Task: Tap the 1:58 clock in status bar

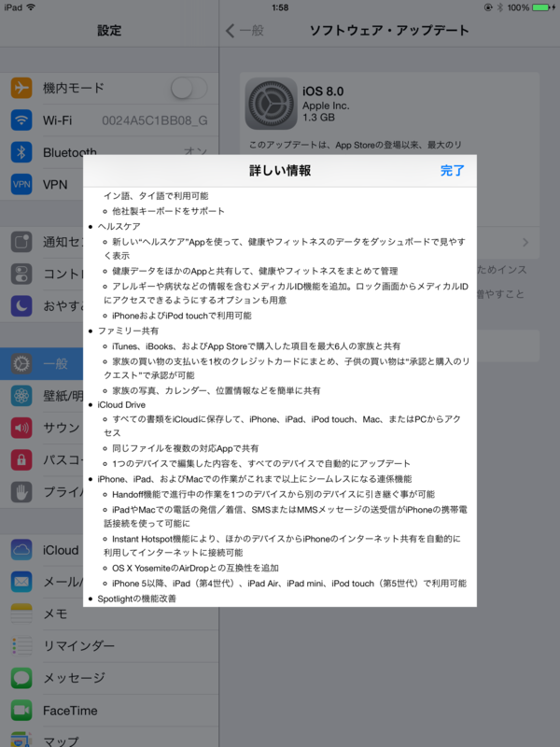Action: click(x=280, y=7)
